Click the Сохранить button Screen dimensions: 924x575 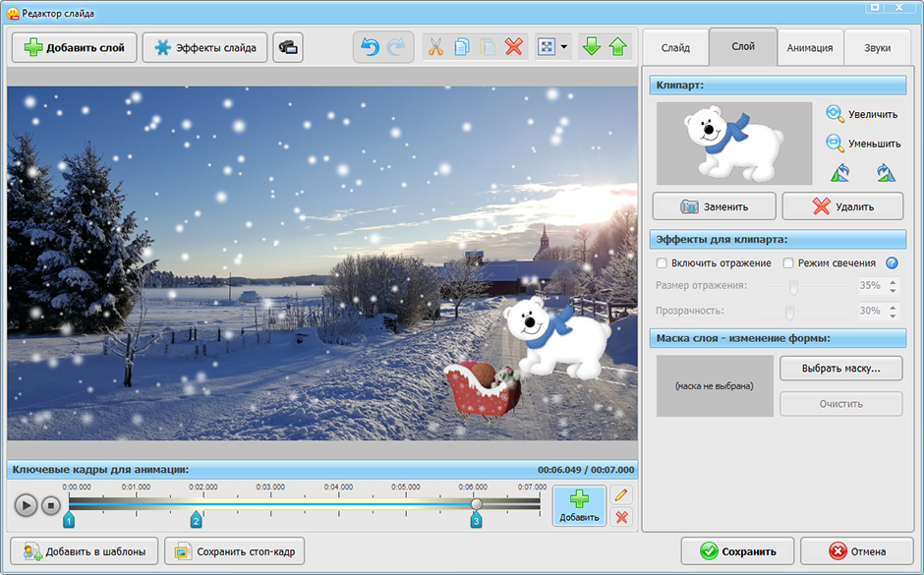pos(738,552)
